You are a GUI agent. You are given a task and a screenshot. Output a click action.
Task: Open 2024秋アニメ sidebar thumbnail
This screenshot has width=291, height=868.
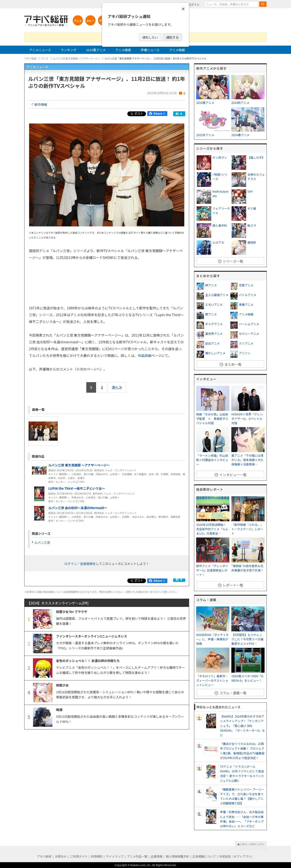click(x=248, y=87)
